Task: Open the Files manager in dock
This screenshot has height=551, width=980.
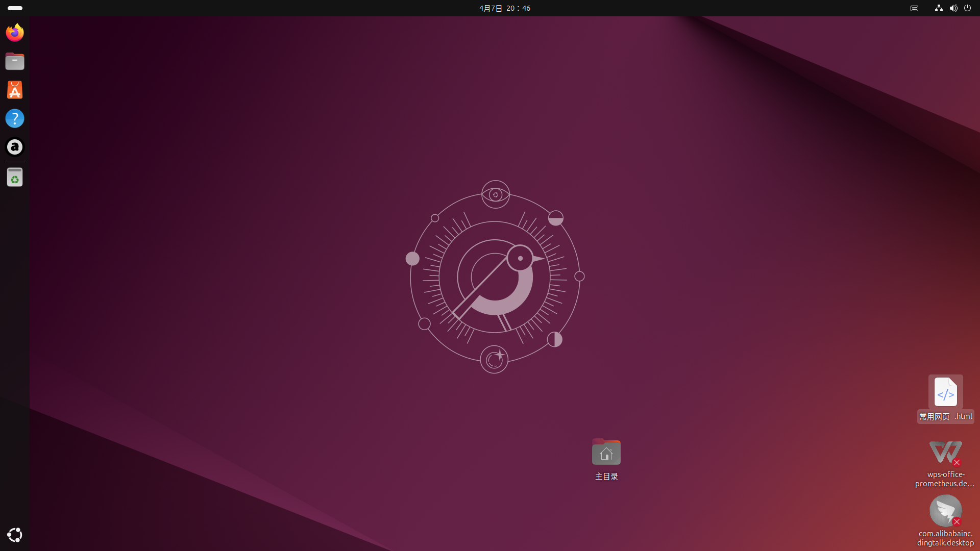Action: coord(15,61)
